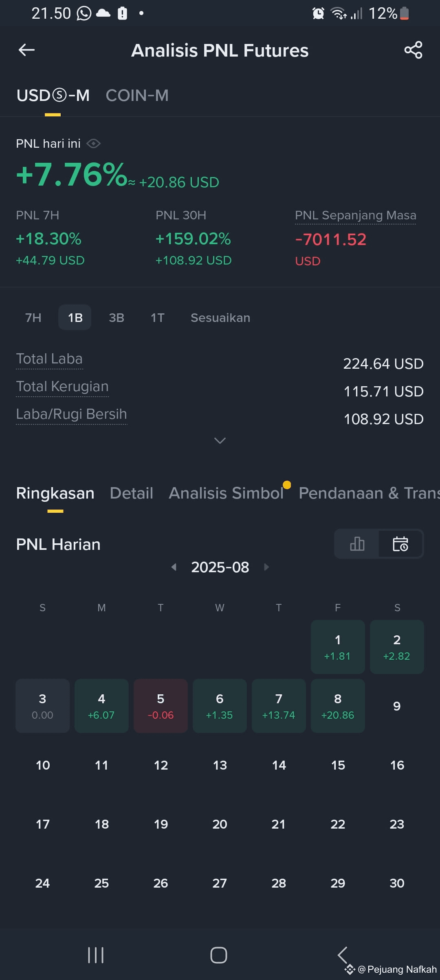The image size is (440, 980).
Task: Open the Detail tab
Action: pyautogui.click(x=132, y=493)
